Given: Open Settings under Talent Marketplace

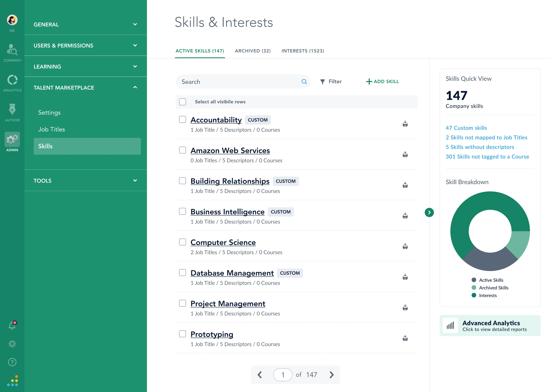Looking at the screenshot, I should tap(49, 113).
